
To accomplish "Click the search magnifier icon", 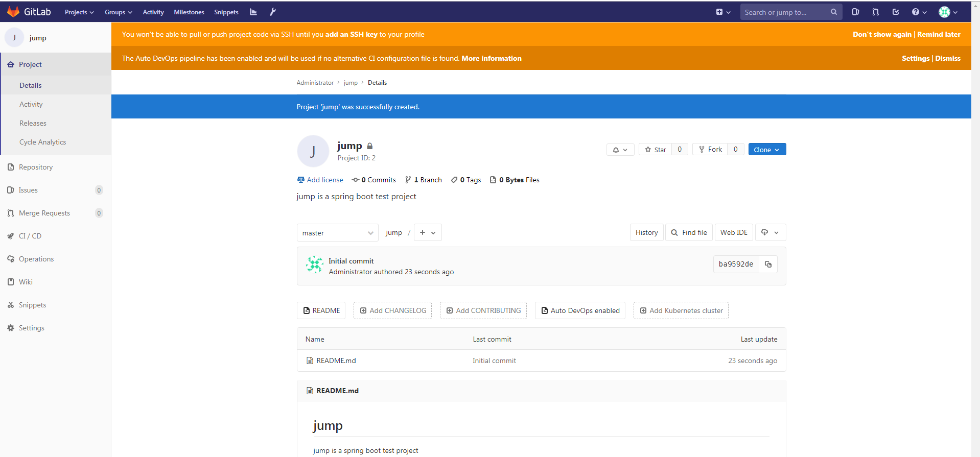I will (833, 12).
